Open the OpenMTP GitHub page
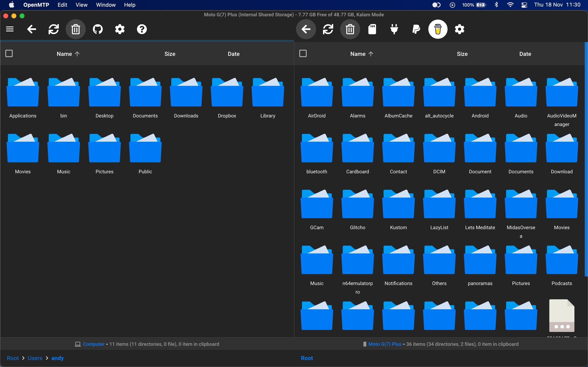 [x=98, y=29]
